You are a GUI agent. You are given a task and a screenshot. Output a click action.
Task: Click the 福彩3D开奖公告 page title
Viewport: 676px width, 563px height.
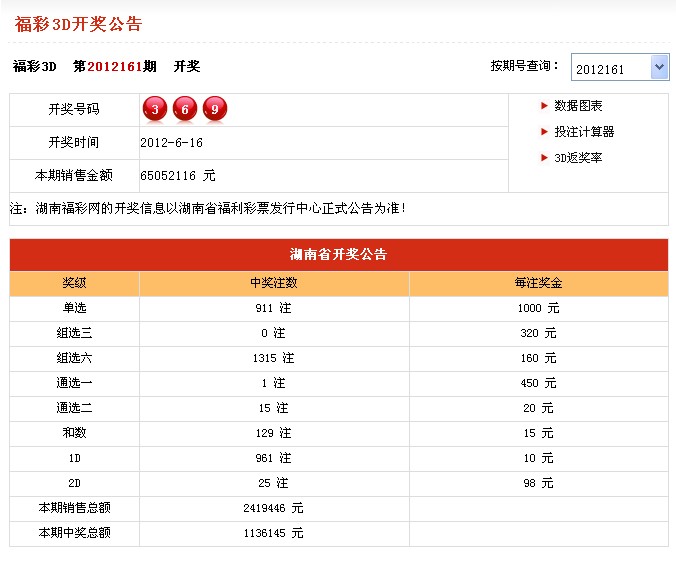click(78, 24)
